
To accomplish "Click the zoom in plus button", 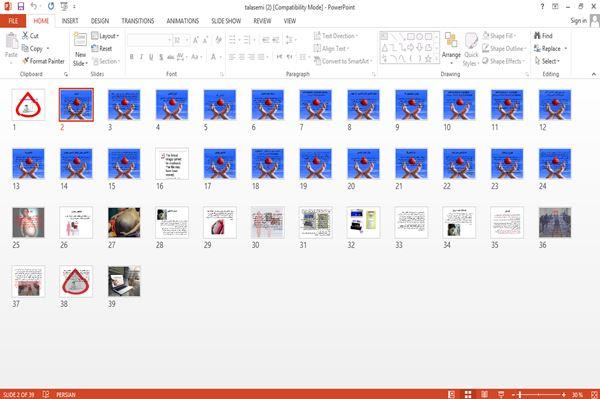I will pyautogui.click(x=564, y=394).
